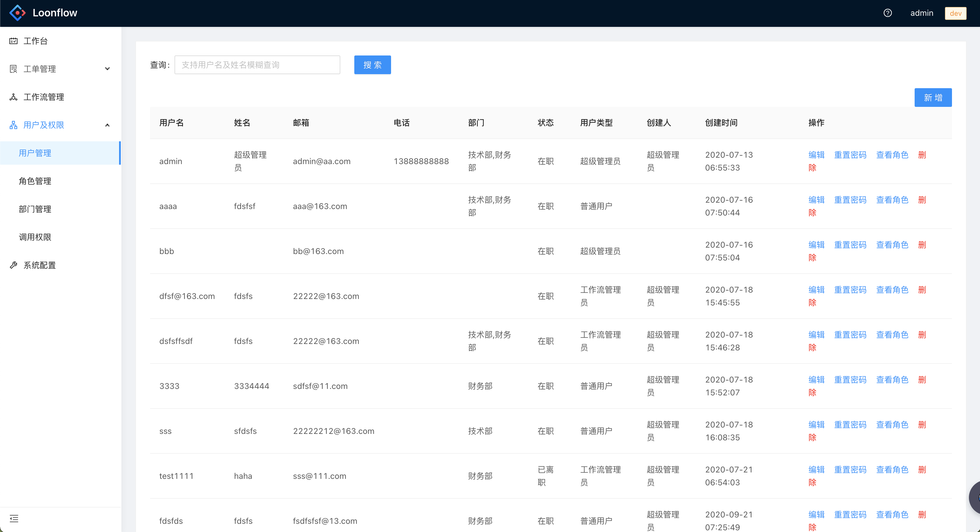The height and width of the screenshot is (532, 980).
Task: Select the 调用权限 submenu item
Action: coord(60,237)
